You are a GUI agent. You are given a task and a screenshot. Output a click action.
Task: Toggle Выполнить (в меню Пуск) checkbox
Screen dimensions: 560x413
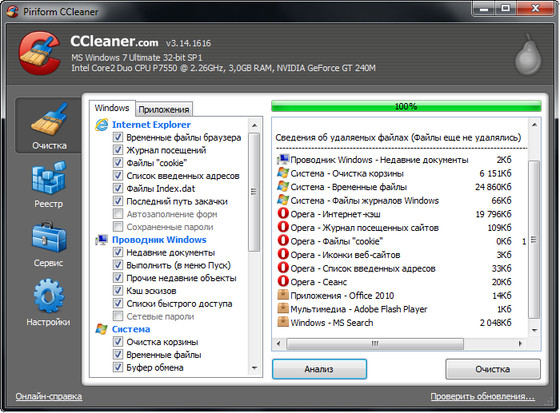point(118,265)
